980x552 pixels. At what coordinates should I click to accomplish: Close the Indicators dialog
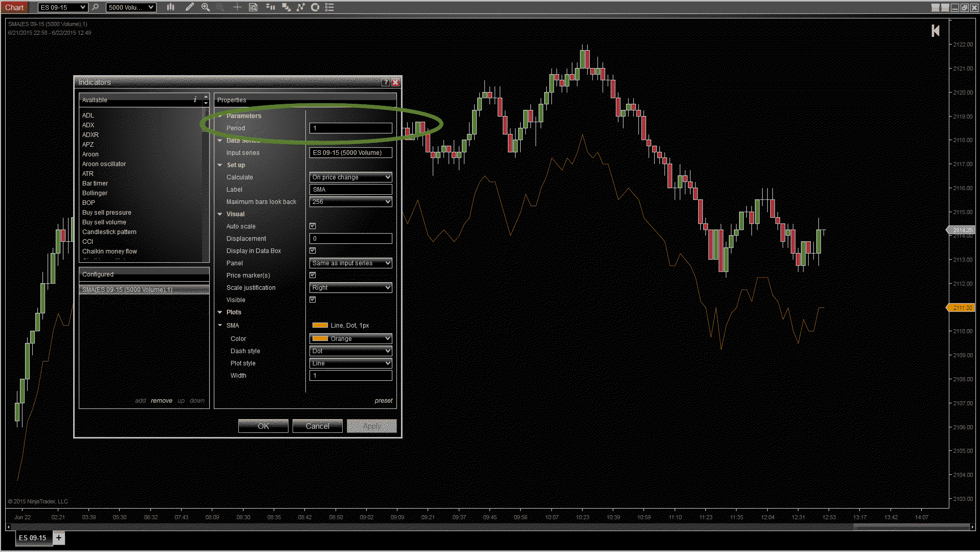point(395,82)
